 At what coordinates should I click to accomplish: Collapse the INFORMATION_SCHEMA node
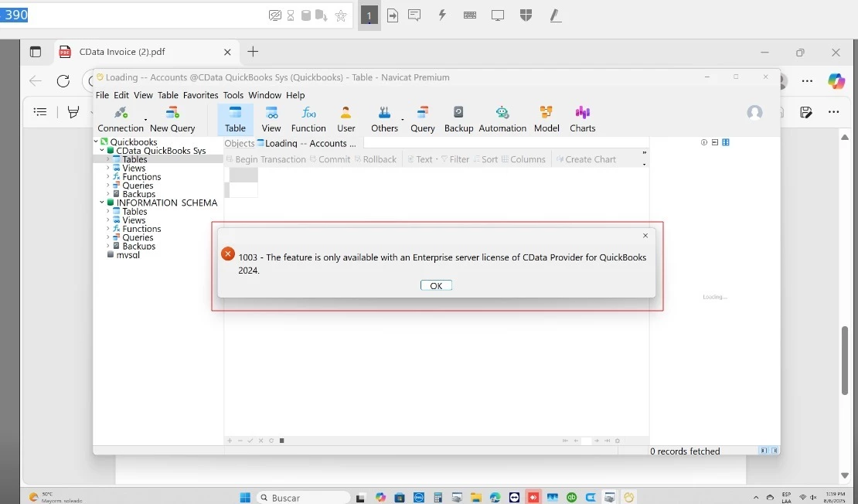102,203
